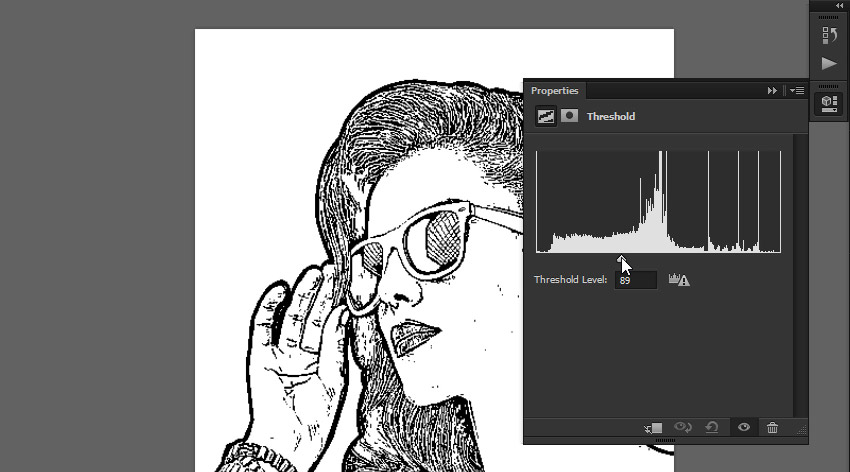Calculate a more accurate histogram
Screen dimensions: 850x472
coord(679,280)
